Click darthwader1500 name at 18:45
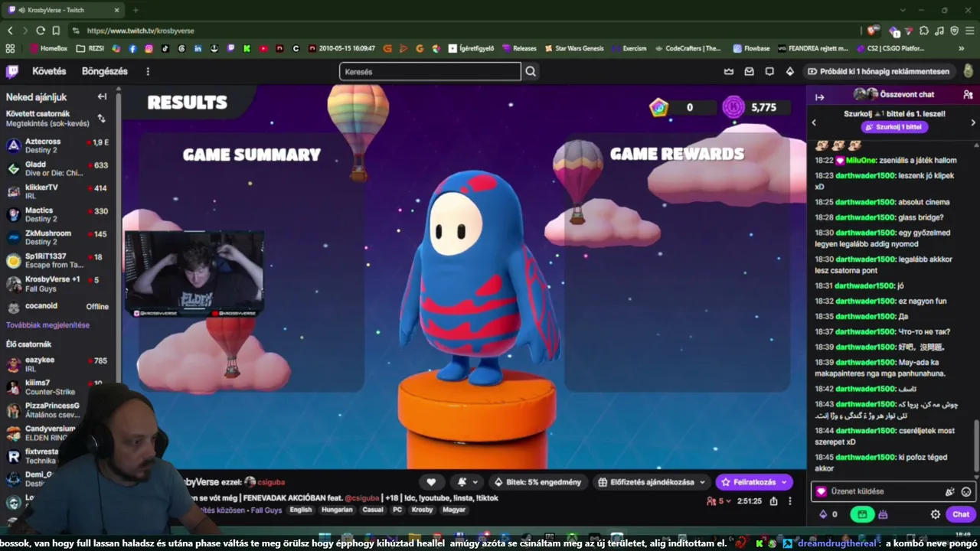Viewport: 980px width, 551px height. click(x=865, y=457)
